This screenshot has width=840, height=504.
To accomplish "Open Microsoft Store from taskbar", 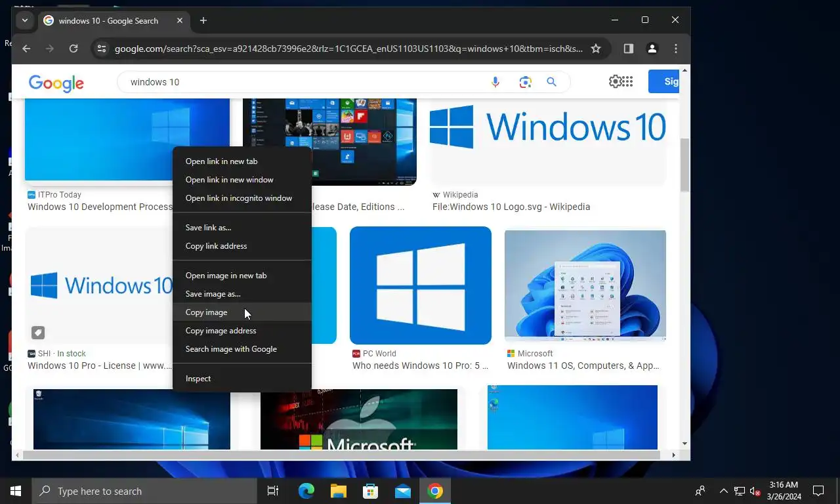I will click(371, 491).
